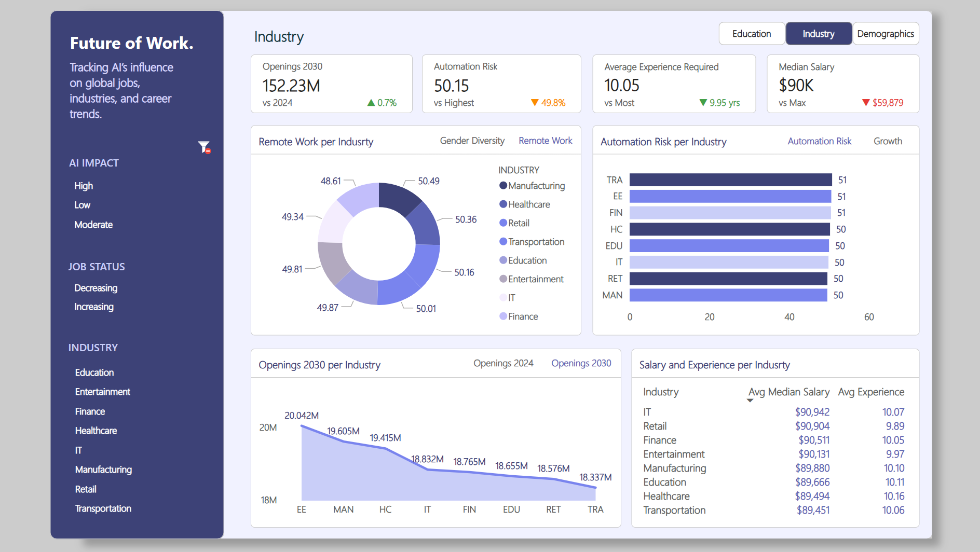The image size is (980, 552).
Task: Open the Education page tab
Action: click(x=752, y=34)
